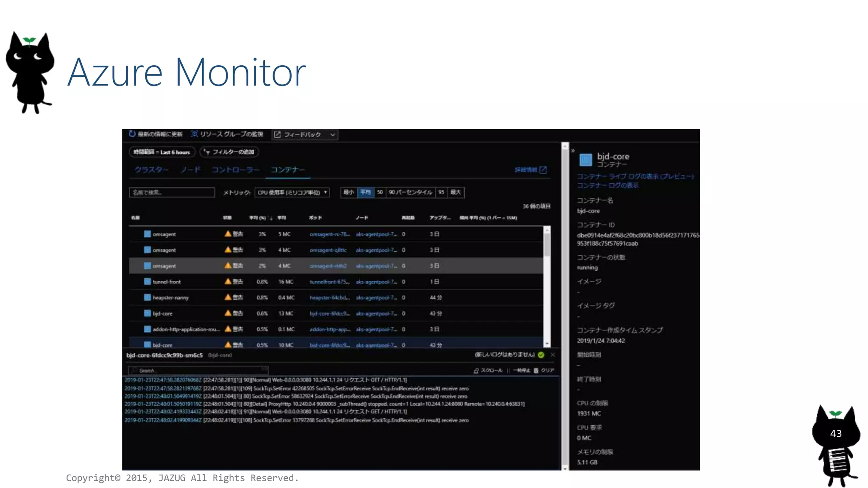Sort by the ポッド column header
The image size is (868, 488).
coord(315,218)
